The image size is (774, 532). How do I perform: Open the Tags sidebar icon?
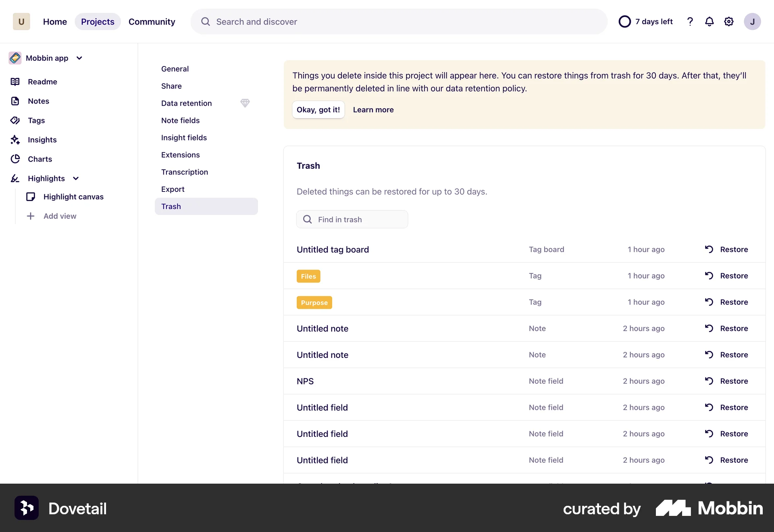tap(15, 121)
